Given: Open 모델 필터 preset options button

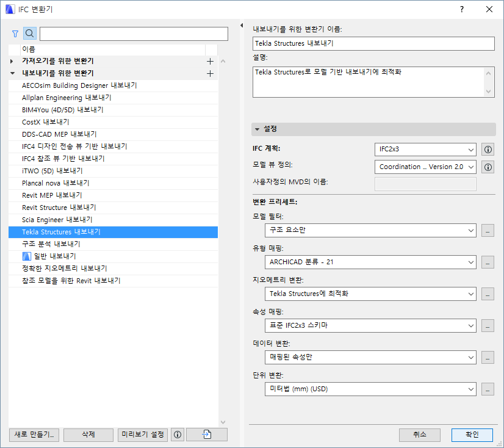Looking at the screenshot, I should pyautogui.click(x=488, y=231).
